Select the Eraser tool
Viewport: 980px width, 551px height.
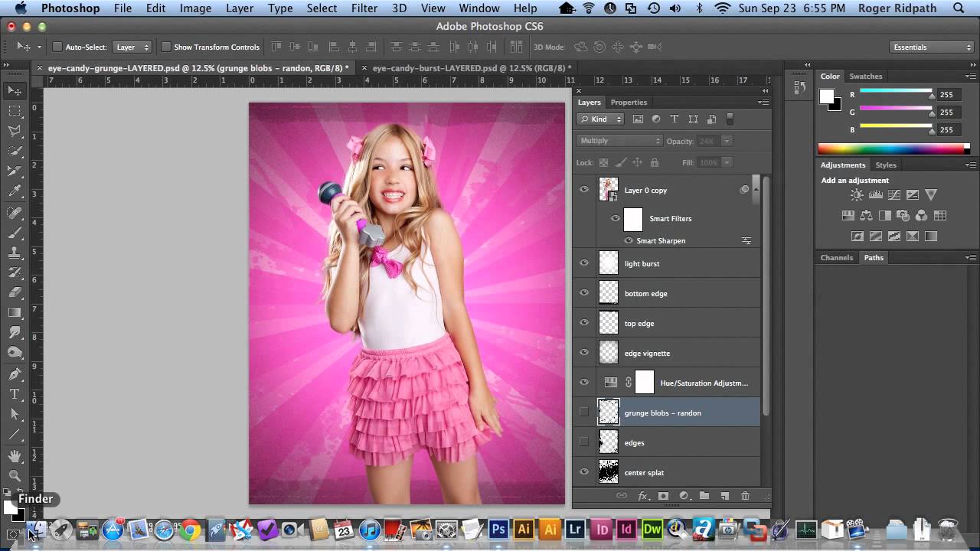[x=15, y=292]
